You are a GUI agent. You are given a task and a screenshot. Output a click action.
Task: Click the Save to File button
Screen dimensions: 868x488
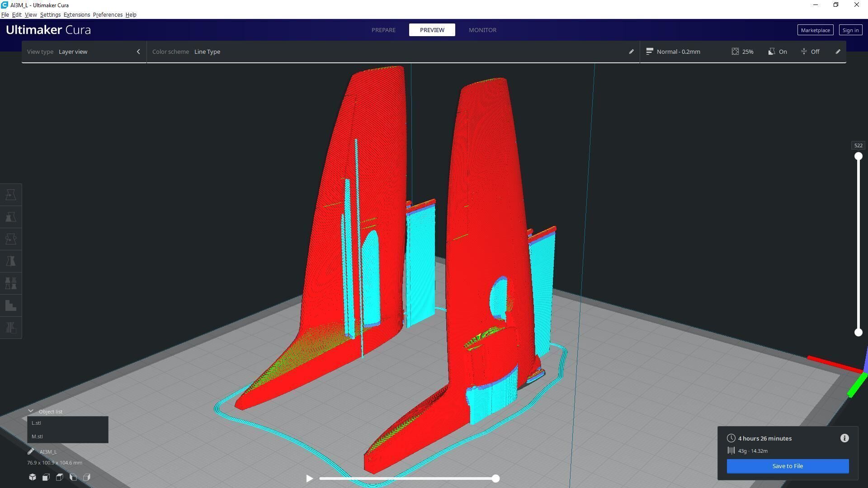click(787, 466)
